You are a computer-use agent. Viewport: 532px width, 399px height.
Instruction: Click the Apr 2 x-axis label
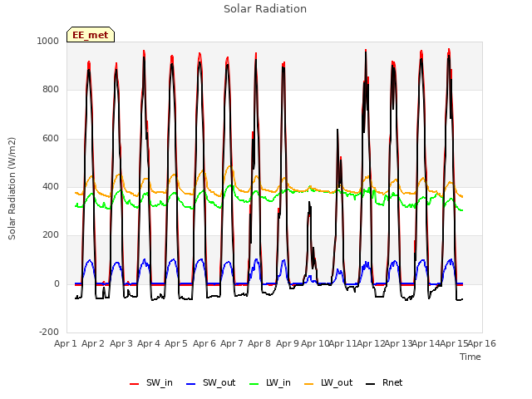93,343
